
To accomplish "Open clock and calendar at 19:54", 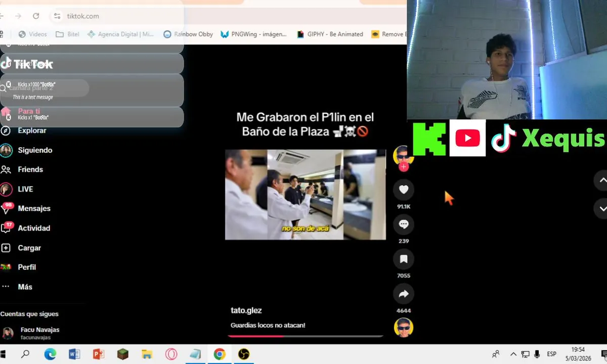I will click(578, 354).
